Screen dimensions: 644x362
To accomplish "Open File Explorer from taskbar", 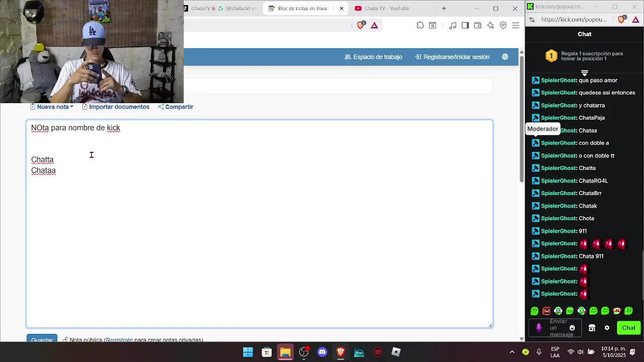I will point(285,352).
